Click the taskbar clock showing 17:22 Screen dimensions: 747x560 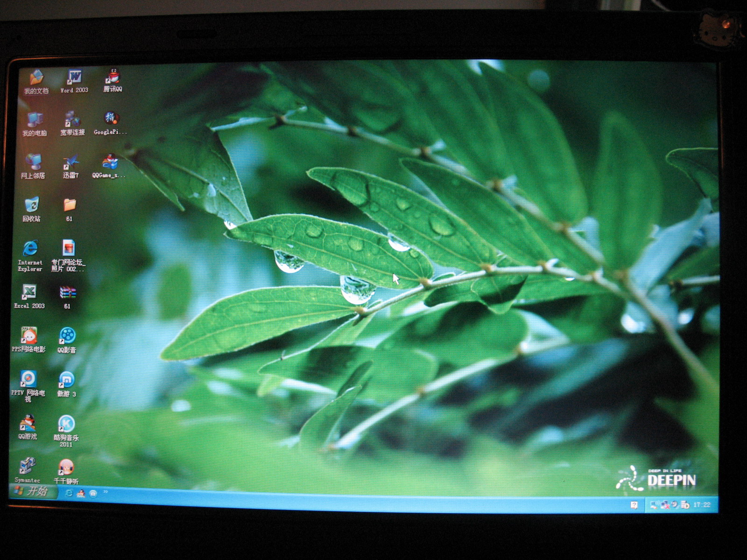pyautogui.click(x=702, y=505)
